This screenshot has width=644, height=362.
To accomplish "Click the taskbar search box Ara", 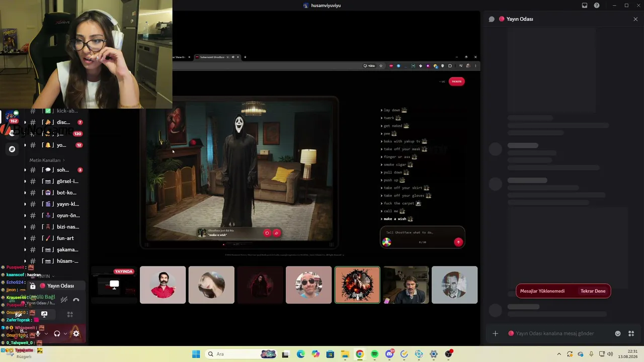I will tap(242, 354).
